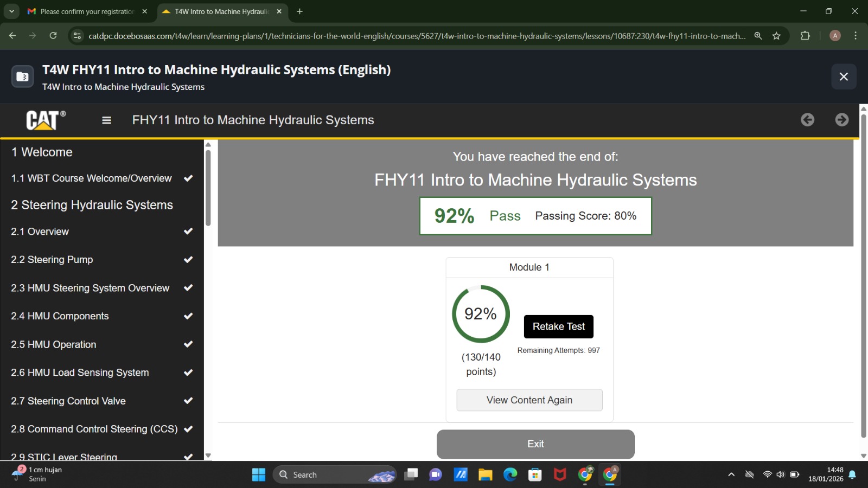Switch to the Gmail registration tab
This screenshot has width=868, height=488.
pyautogui.click(x=88, y=11)
